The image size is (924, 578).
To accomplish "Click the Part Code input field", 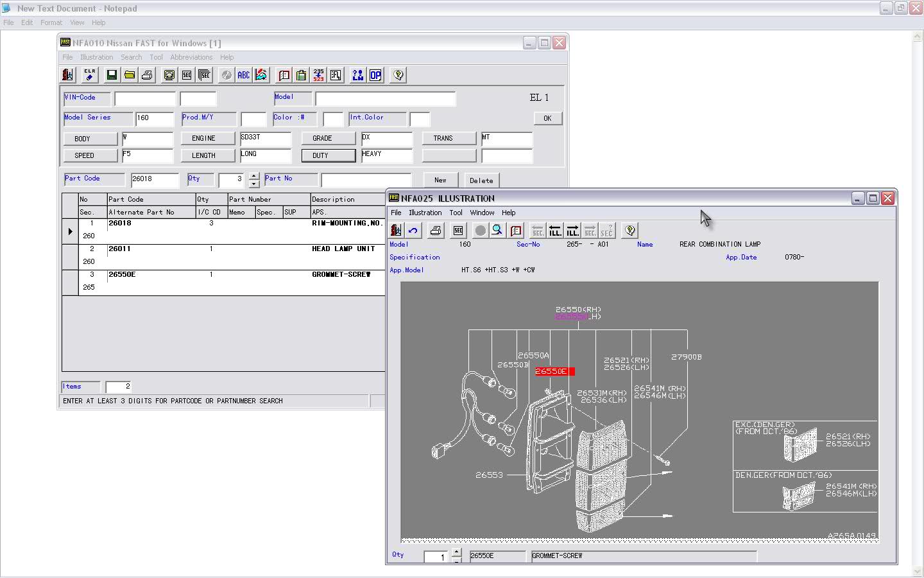I will point(155,180).
